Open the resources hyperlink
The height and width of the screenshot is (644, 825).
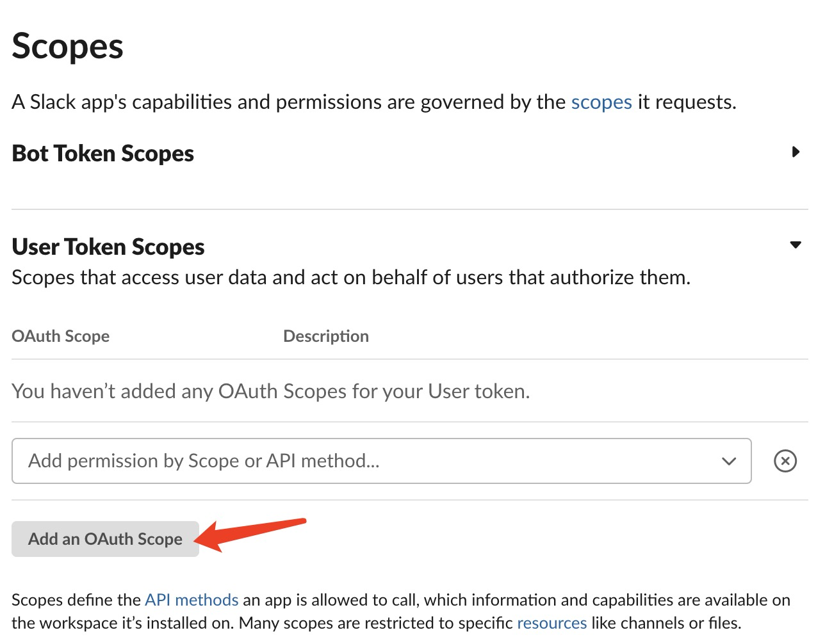pos(552,623)
